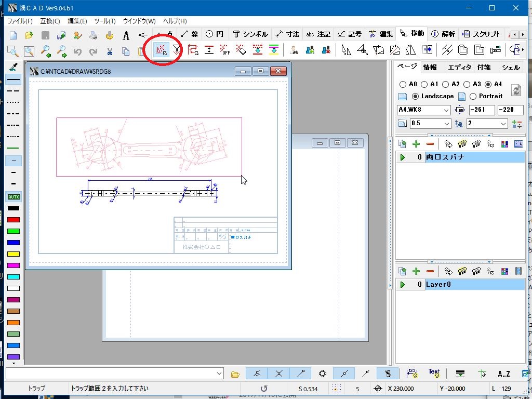
Task: Select the A3 paper size radio button
Action: pos(467,84)
